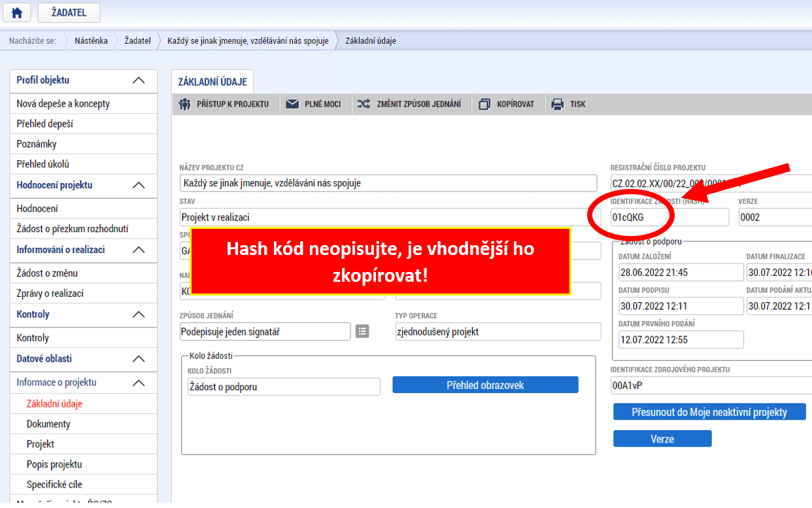Collapse the Hodnocení projektu section

tap(139, 186)
